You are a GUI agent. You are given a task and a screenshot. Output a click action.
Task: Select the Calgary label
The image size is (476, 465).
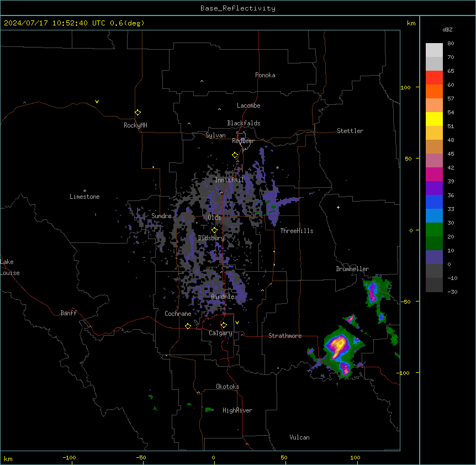[x=220, y=333]
